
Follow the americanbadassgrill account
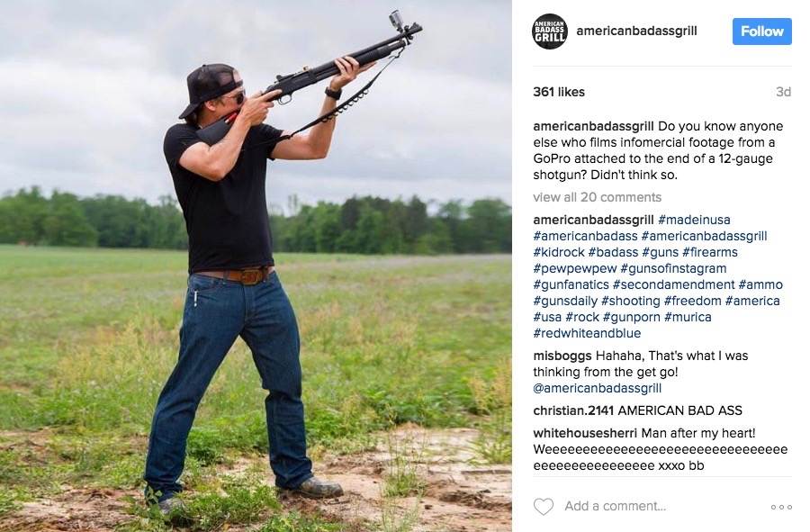coord(761,32)
